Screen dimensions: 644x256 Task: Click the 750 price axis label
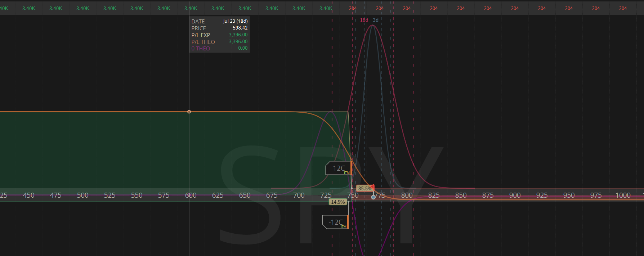tap(353, 195)
